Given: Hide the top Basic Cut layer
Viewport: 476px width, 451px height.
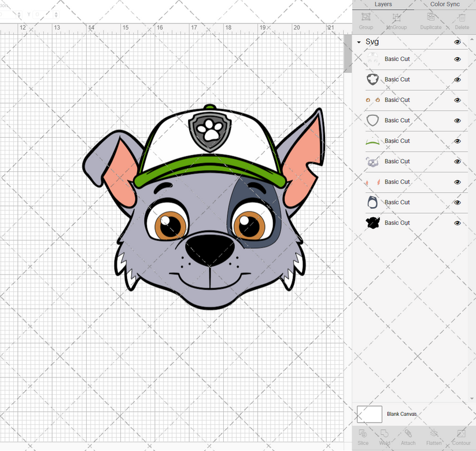Looking at the screenshot, I should pos(457,59).
